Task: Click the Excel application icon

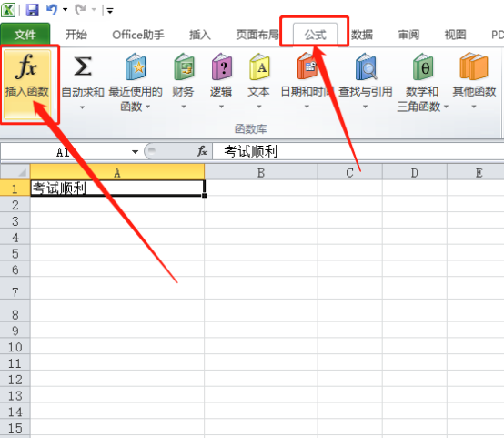Action: click(x=8, y=10)
